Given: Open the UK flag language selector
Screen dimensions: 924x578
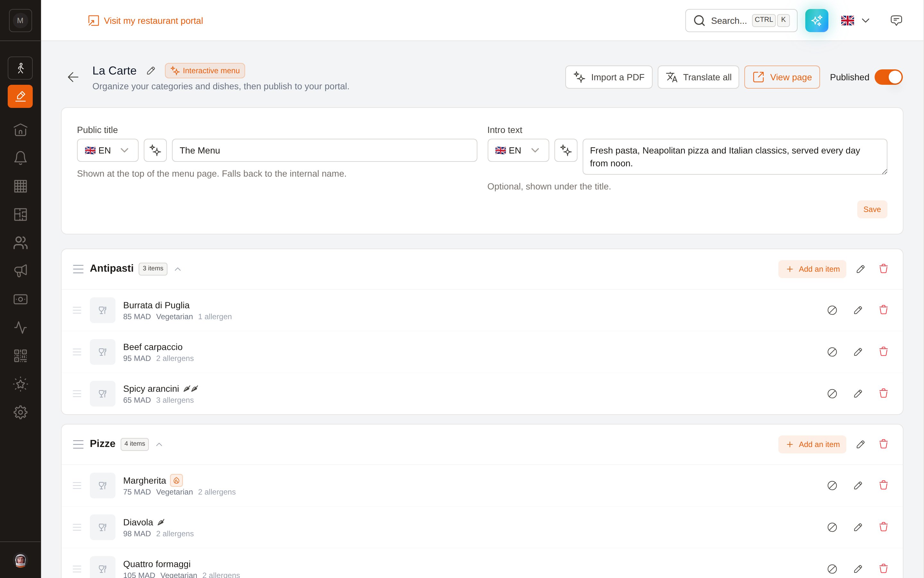Looking at the screenshot, I should point(855,21).
